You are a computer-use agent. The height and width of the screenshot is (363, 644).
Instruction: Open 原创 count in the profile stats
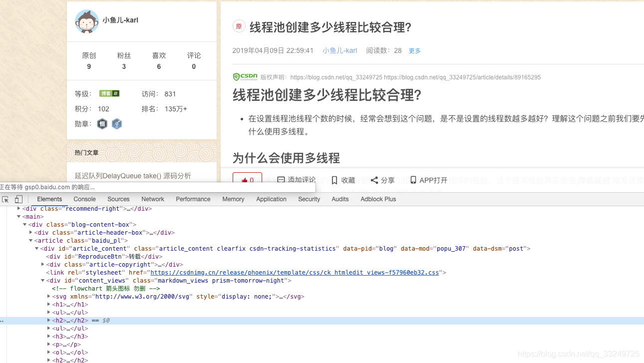(89, 60)
